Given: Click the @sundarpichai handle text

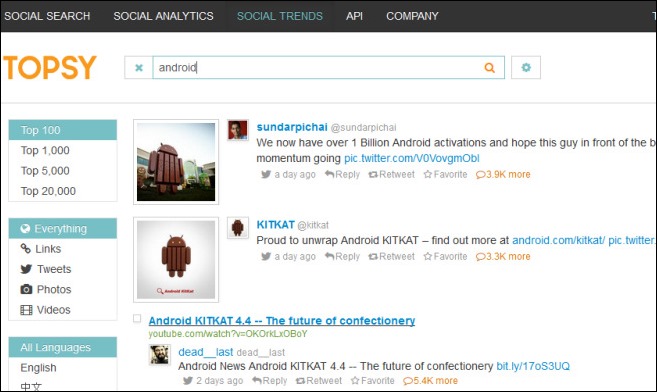Looking at the screenshot, I should [x=363, y=127].
